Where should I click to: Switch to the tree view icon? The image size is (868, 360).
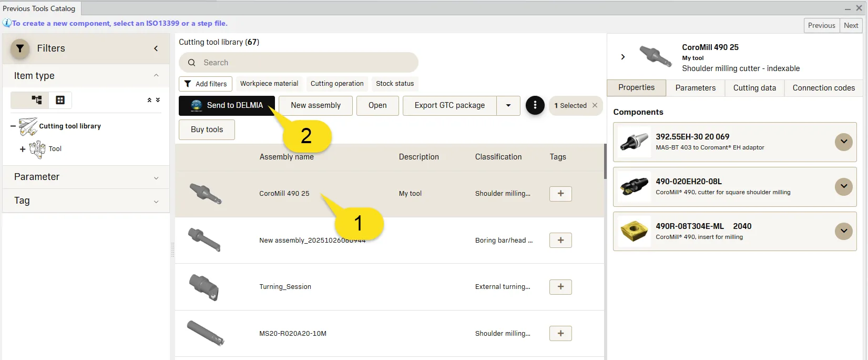(37, 100)
